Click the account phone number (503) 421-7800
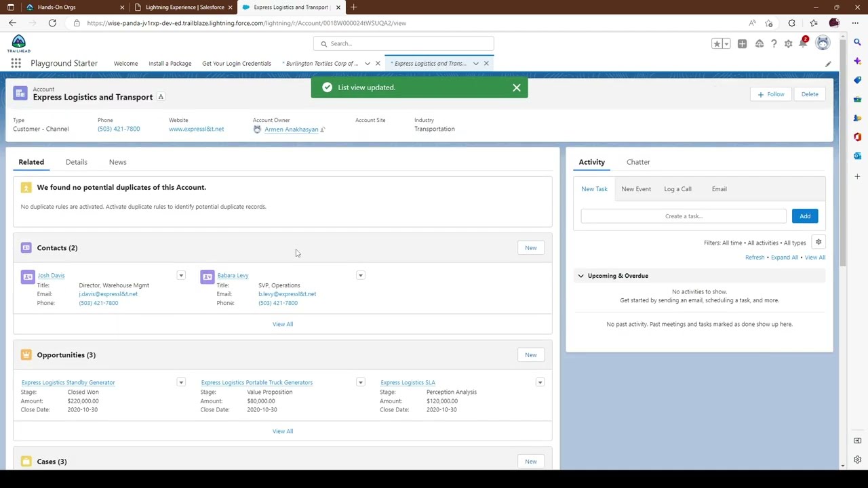This screenshot has height=488, width=868. (x=119, y=129)
